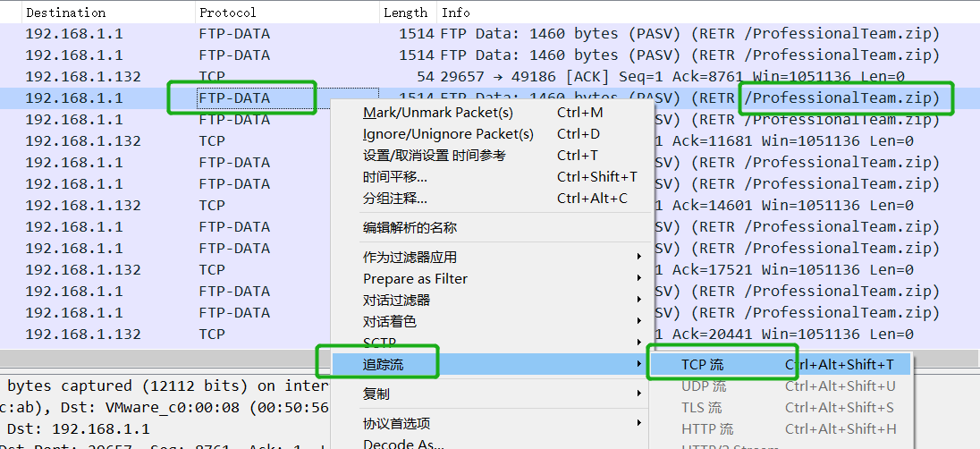980x449 pixels.
Task: Select the '12112 bits' frame detail line
Action: [165, 386]
